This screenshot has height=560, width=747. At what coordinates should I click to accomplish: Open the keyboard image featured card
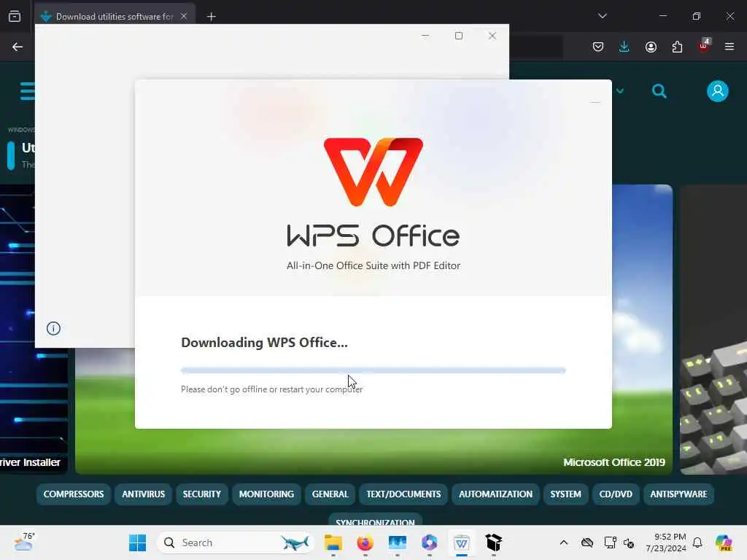pyautogui.click(x=713, y=330)
